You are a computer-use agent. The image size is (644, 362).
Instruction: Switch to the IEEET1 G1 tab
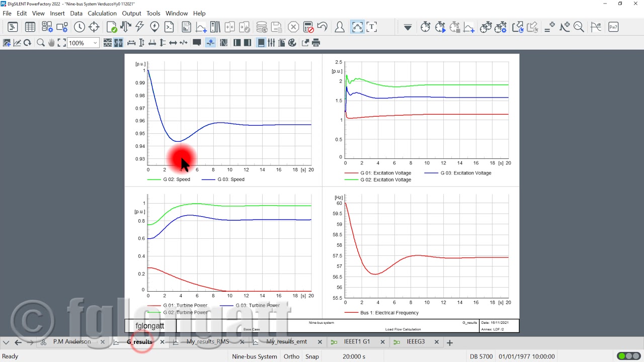[357, 342]
